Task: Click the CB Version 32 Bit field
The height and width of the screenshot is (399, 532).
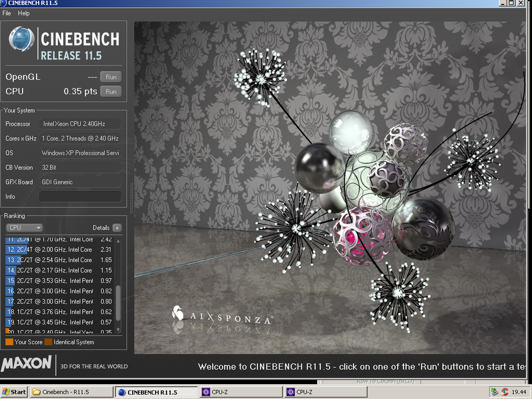Action: click(x=80, y=167)
